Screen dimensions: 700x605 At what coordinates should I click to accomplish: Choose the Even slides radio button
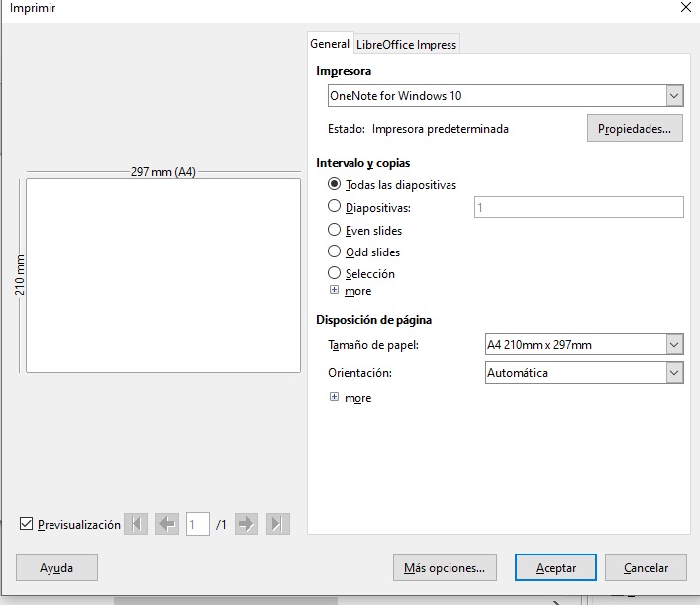tap(335, 230)
